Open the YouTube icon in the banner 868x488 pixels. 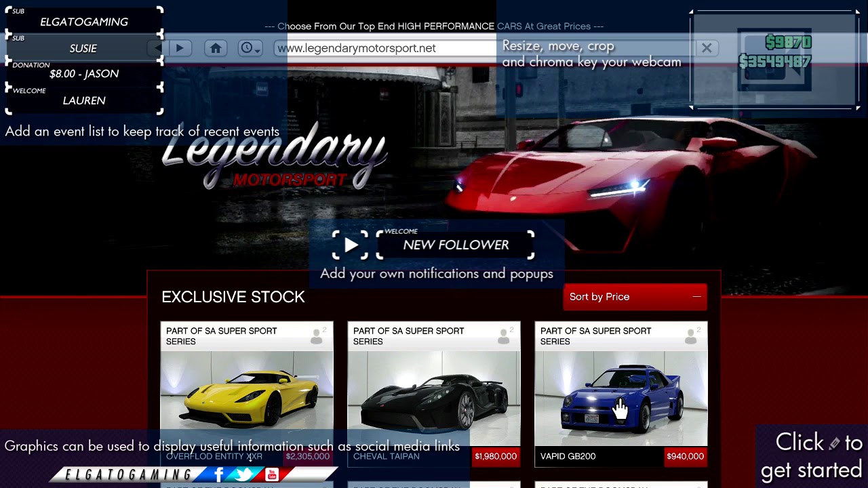click(x=271, y=474)
